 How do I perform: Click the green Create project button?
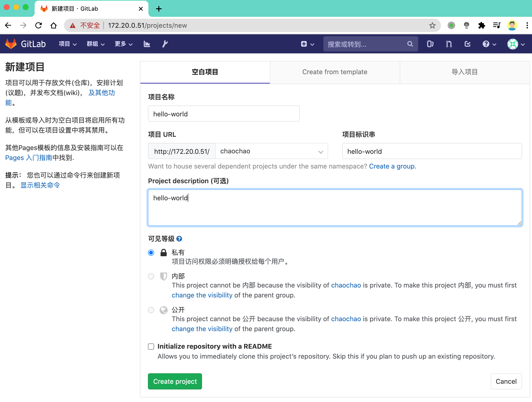[175, 381]
